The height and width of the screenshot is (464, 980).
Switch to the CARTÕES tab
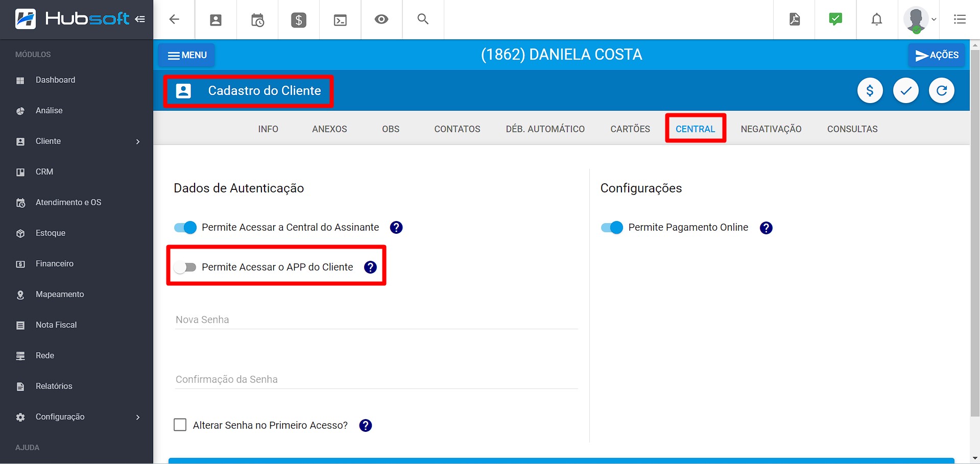coord(630,129)
